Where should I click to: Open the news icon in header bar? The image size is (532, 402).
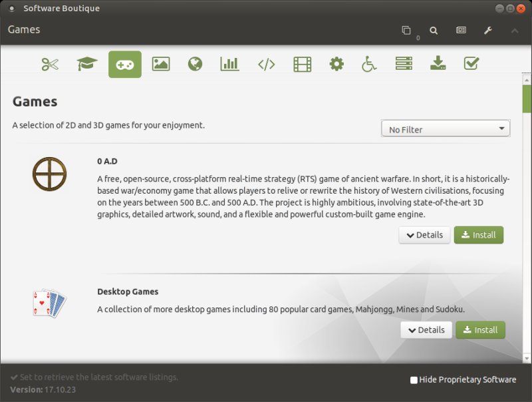tap(461, 30)
